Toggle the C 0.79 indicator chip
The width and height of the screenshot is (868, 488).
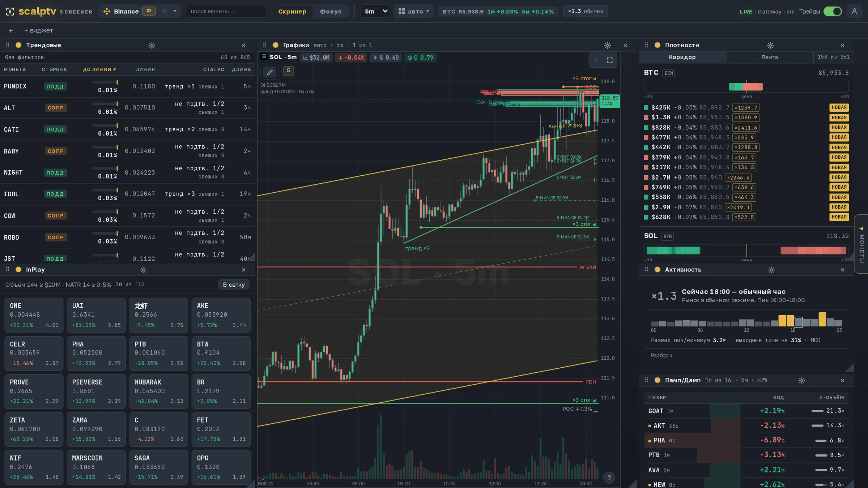(420, 58)
